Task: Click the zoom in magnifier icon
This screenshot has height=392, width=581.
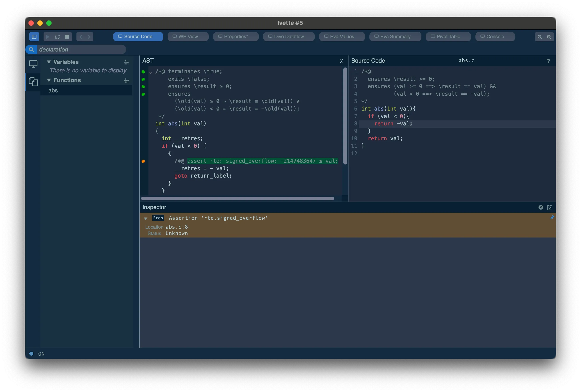Action: pyautogui.click(x=549, y=37)
